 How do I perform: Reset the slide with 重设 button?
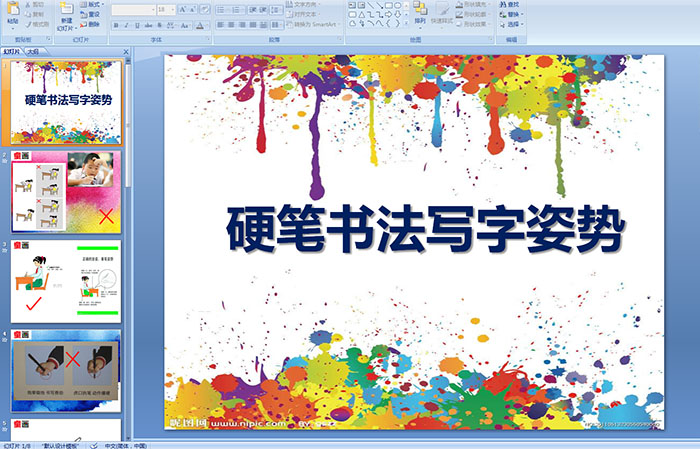[x=90, y=14]
